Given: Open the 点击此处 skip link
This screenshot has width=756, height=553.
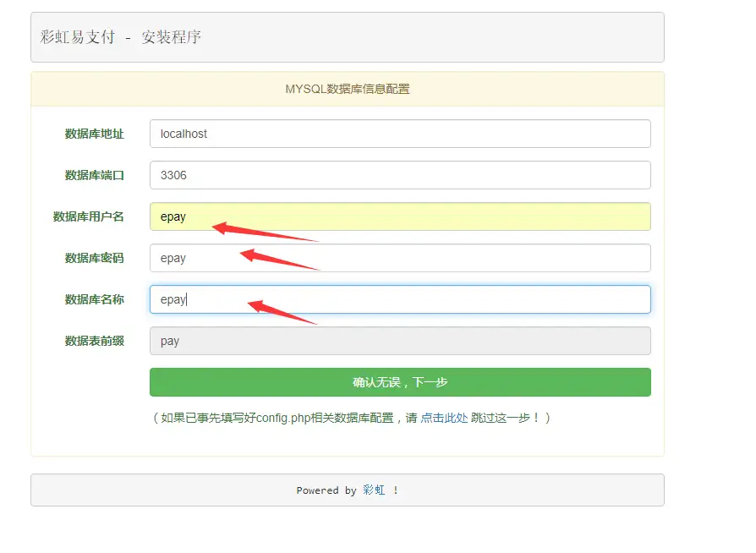Looking at the screenshot, I should 444,418.
